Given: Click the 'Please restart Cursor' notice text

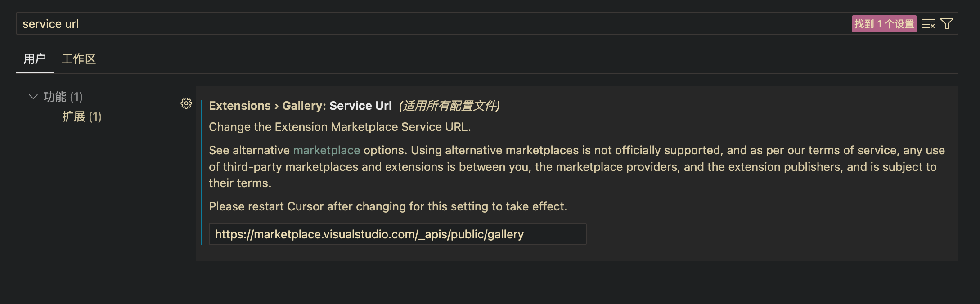Looking at the screenshot, I should tap(388, 206).
